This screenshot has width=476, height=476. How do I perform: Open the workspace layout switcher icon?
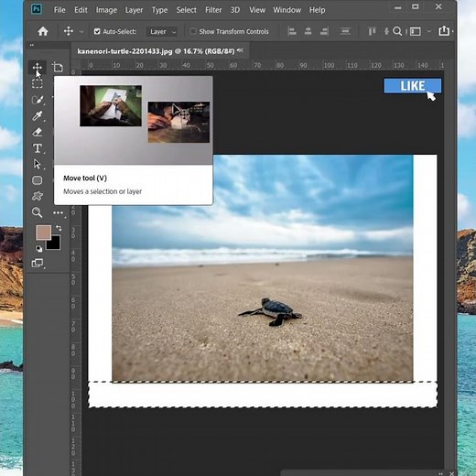pos(416,31)
